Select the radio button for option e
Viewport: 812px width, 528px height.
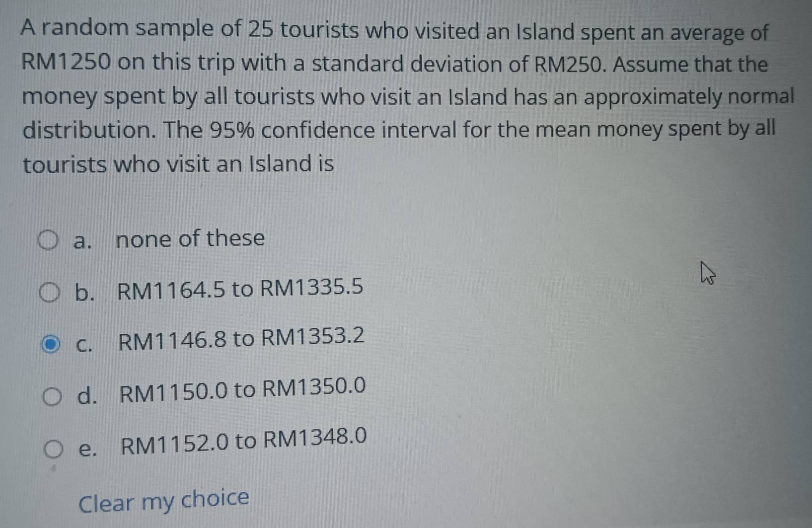(x=53, y=450)
